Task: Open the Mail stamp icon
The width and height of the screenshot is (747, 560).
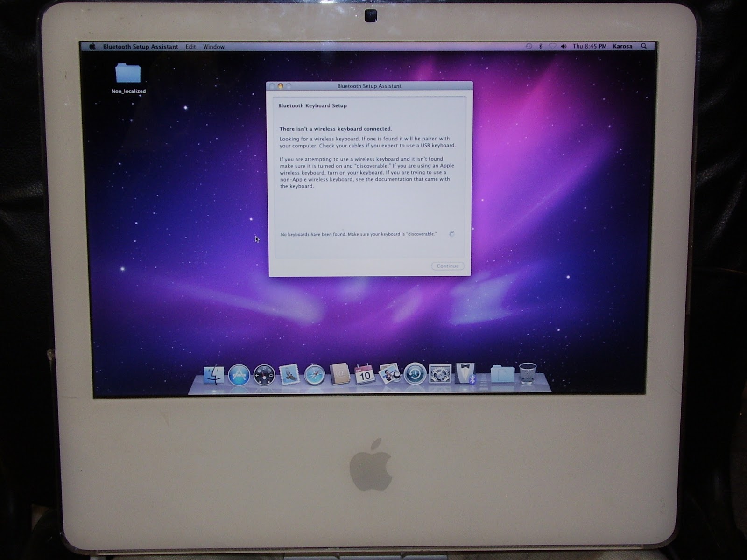Action: tap(289, 375)
